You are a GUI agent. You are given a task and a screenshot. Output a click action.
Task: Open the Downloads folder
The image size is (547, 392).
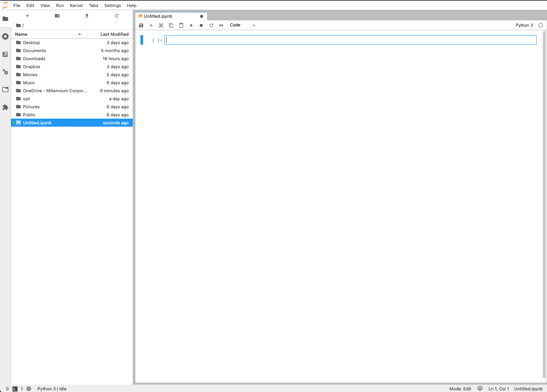pos(34,58)
